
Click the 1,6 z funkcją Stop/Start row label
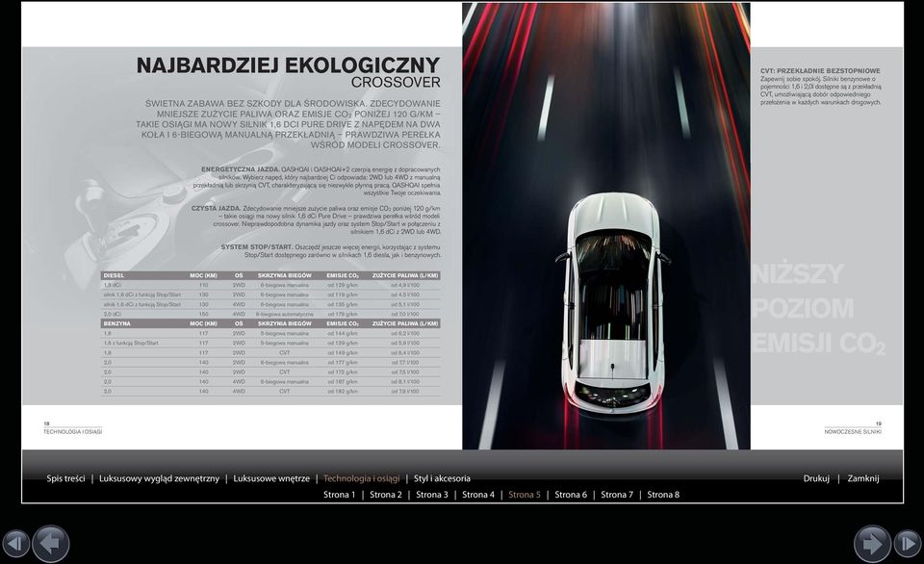click(131, 343)
